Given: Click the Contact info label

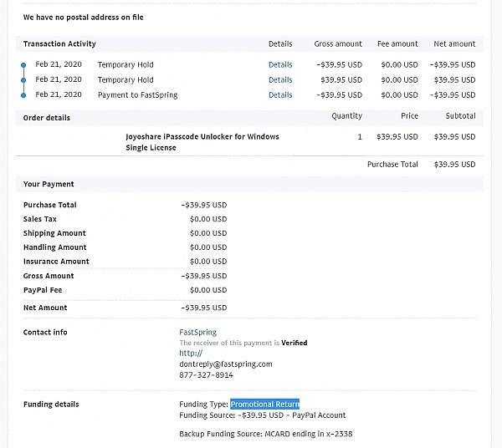Looking at the screenshot, I should click(x=45, y=333).
